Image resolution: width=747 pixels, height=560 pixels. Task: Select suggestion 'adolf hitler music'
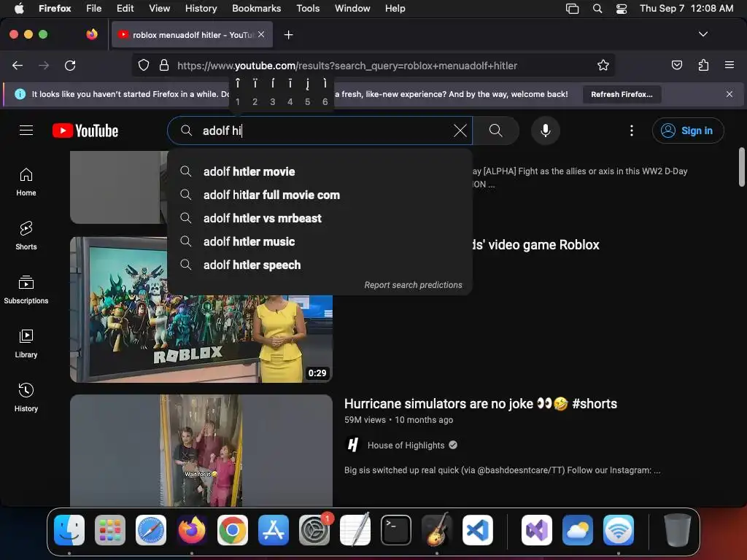(320, 241)
